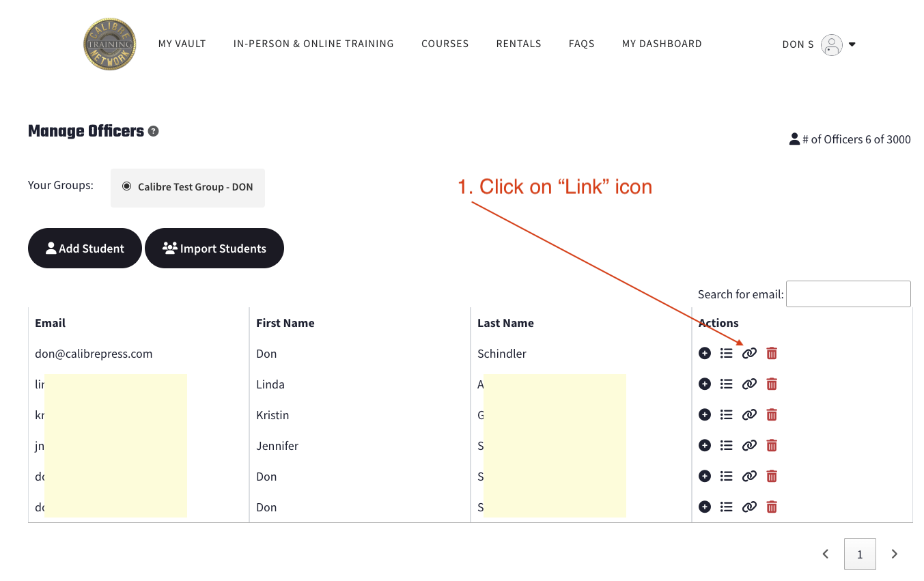The image size is (924, 581).
Task: Select page 1 in the pagination
Action: click(x=860, y=554)
